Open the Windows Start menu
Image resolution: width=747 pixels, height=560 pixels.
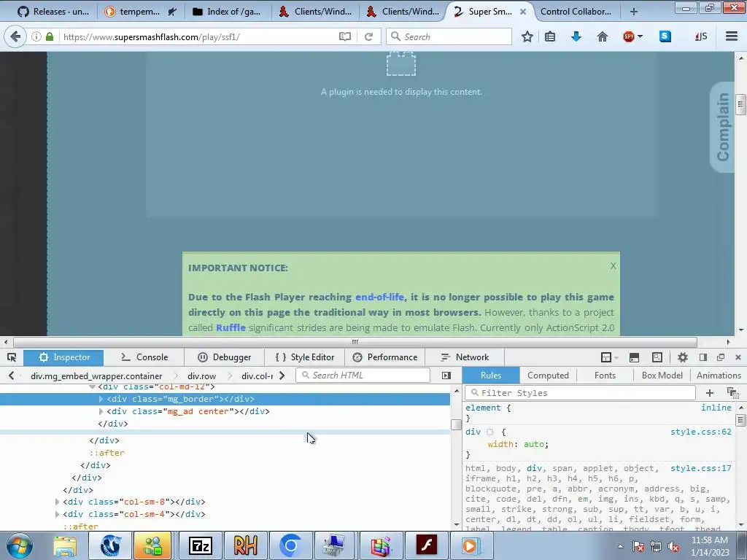[x=19, y=545]
